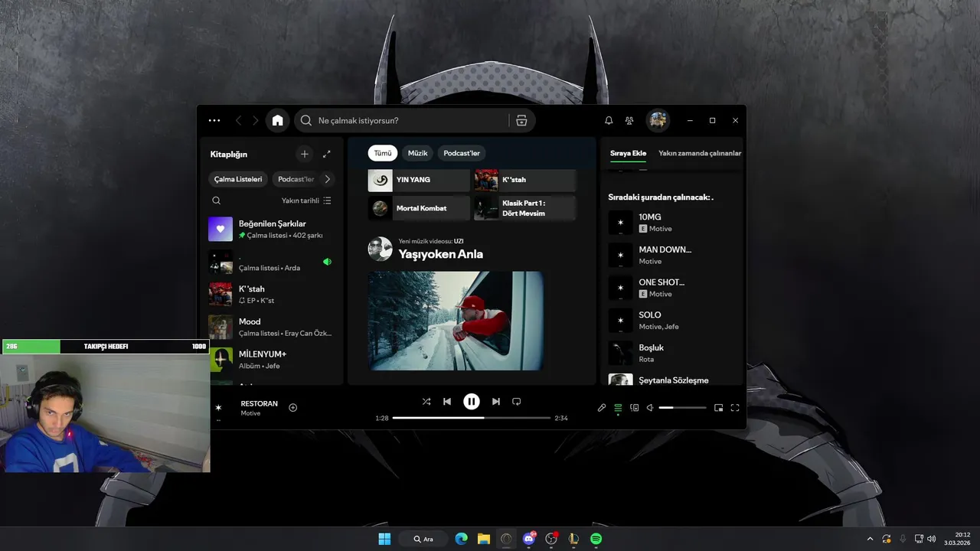This screenshot has width=980, height=551.
Task: Open Discord from the taskbar
Action: pos(528,539)
